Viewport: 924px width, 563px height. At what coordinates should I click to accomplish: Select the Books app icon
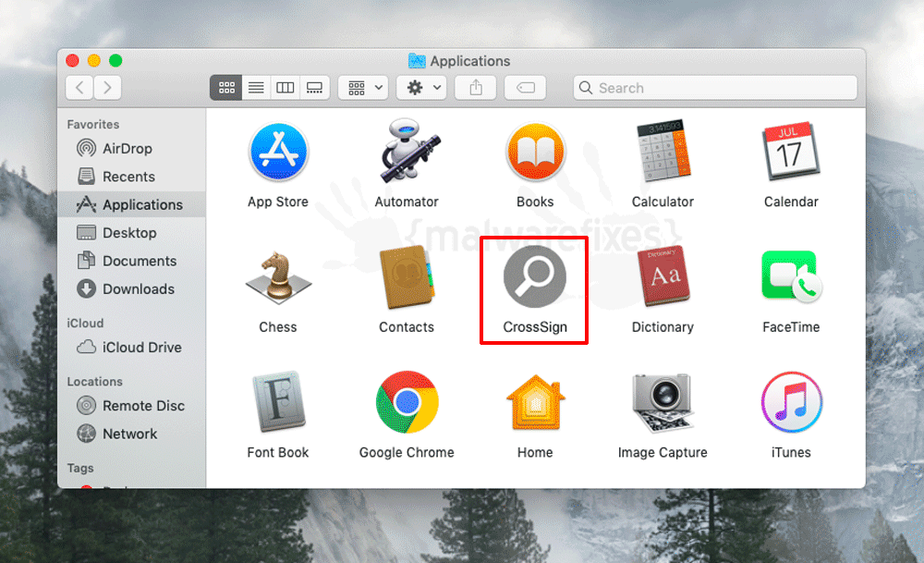(x=535, y=153)
